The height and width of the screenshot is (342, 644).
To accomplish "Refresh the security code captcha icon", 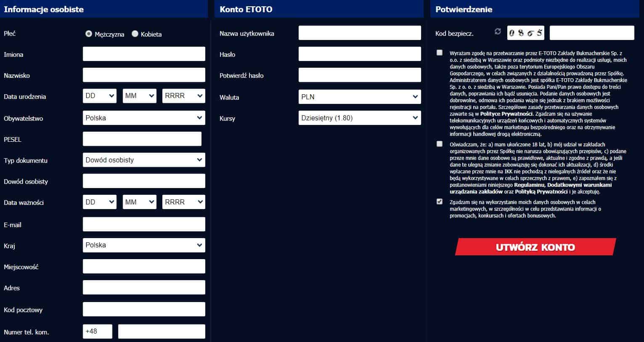I will [x=498, y=32].
